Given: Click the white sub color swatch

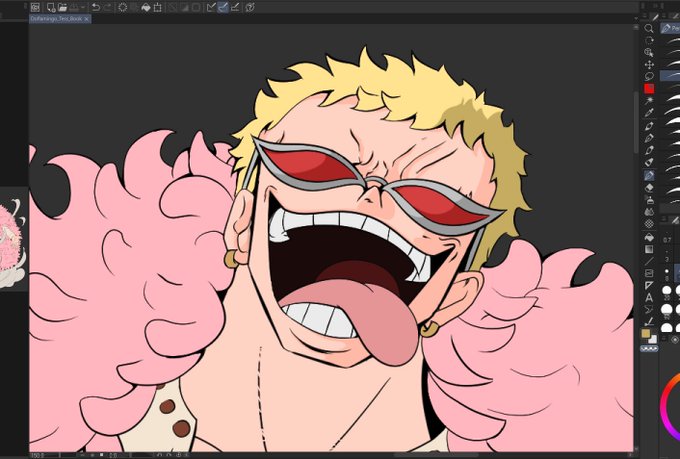Looking at the screenshot, I should (653, 339).
